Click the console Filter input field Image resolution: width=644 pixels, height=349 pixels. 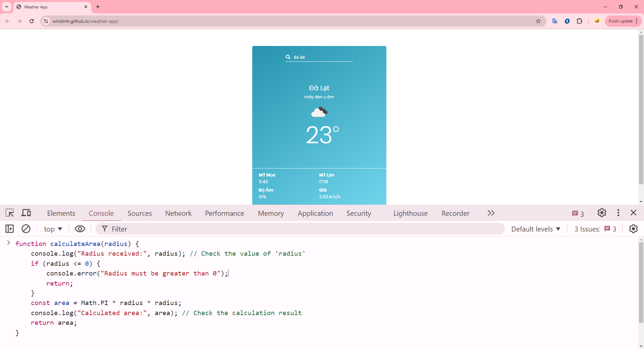[x=302, y=229]
